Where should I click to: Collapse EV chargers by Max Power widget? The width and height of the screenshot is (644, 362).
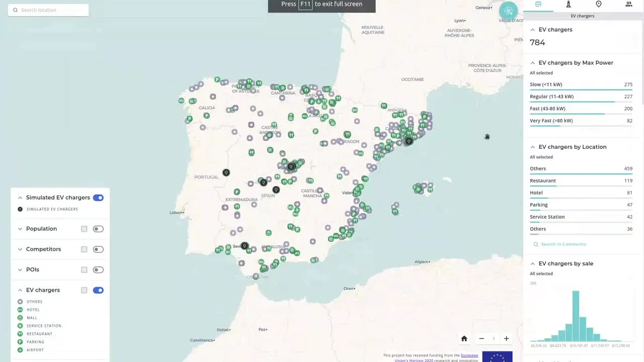[532, 63]
